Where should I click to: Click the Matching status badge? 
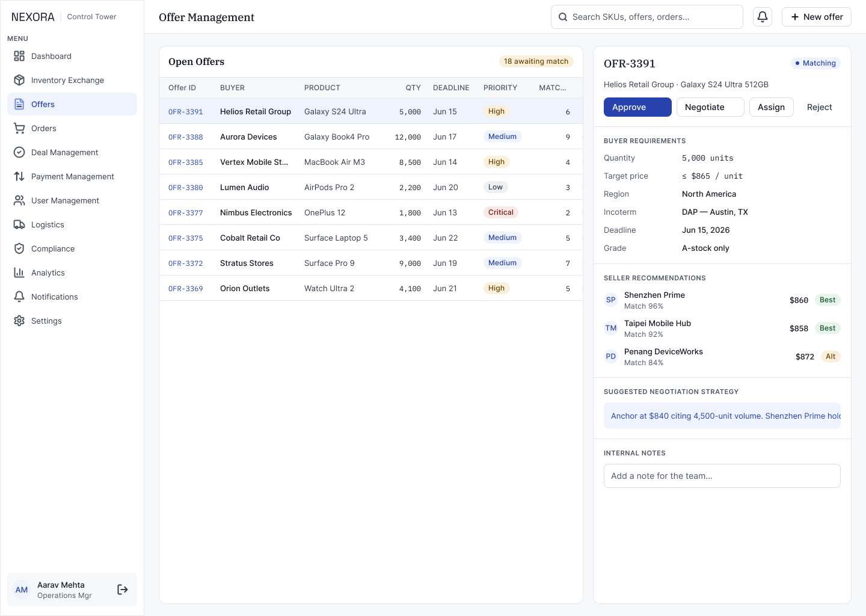point(815,63)
